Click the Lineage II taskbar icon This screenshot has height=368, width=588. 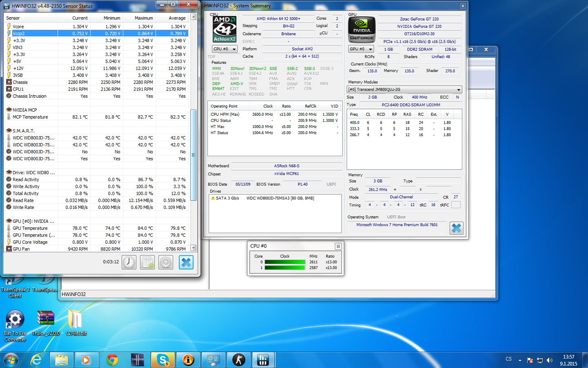[x=138, y=360]
